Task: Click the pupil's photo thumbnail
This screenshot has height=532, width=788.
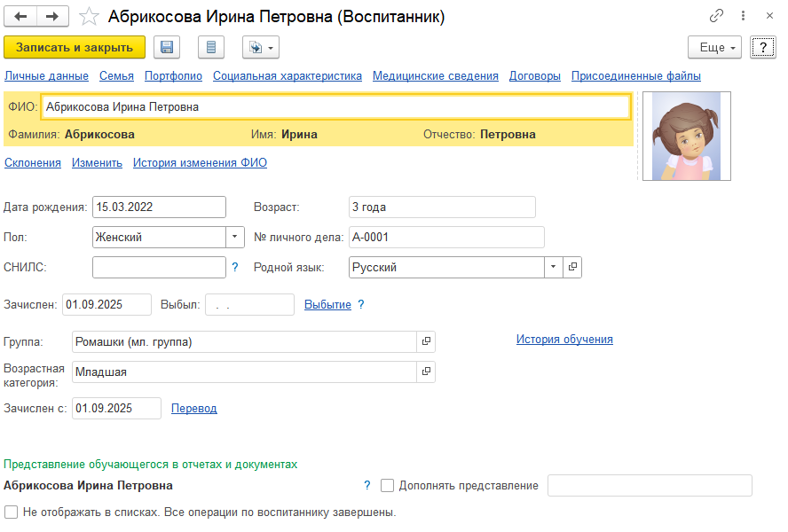Action: (x=686, y=137)
